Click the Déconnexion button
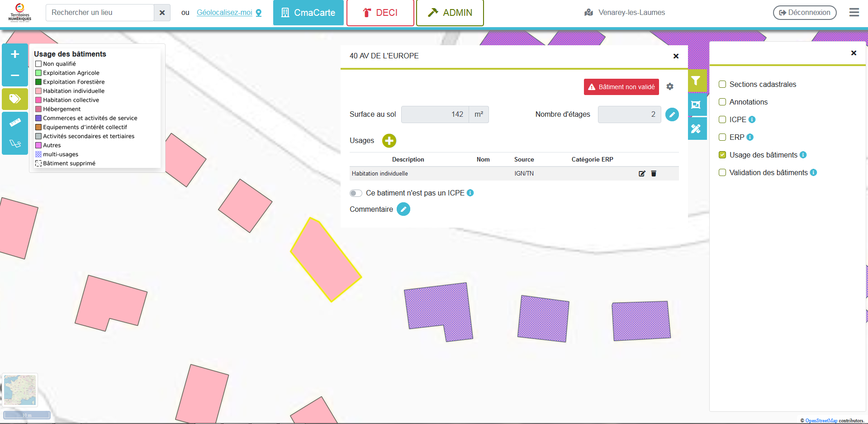This screenshot has width=868, height=424. point(804,13)
